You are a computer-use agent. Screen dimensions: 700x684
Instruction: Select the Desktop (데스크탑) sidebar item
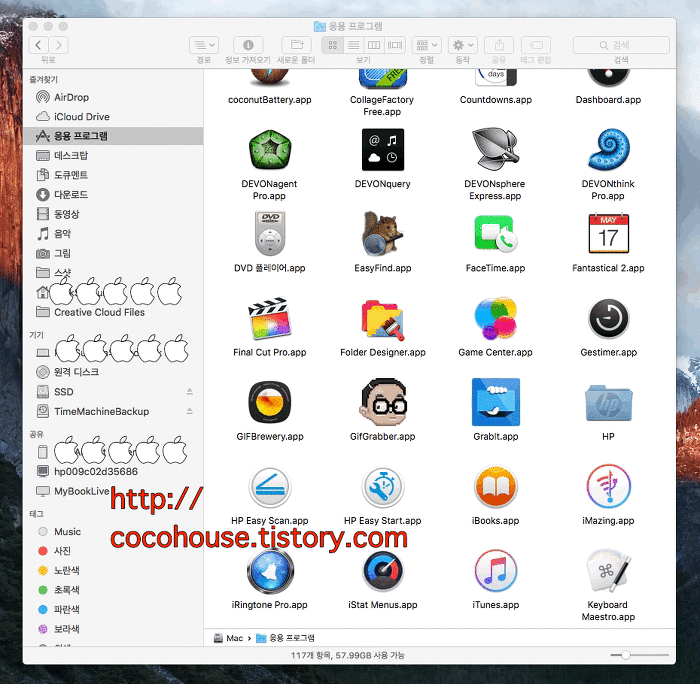[x=113, y=155]
